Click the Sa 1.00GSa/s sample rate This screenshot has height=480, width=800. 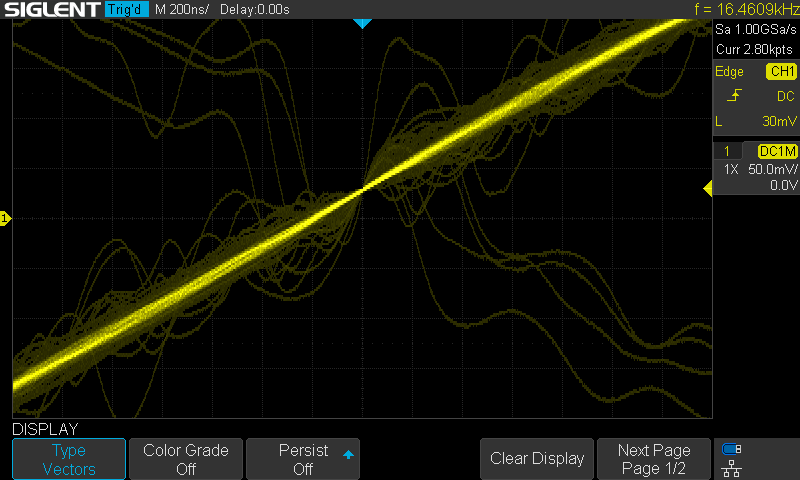(755, 29)
